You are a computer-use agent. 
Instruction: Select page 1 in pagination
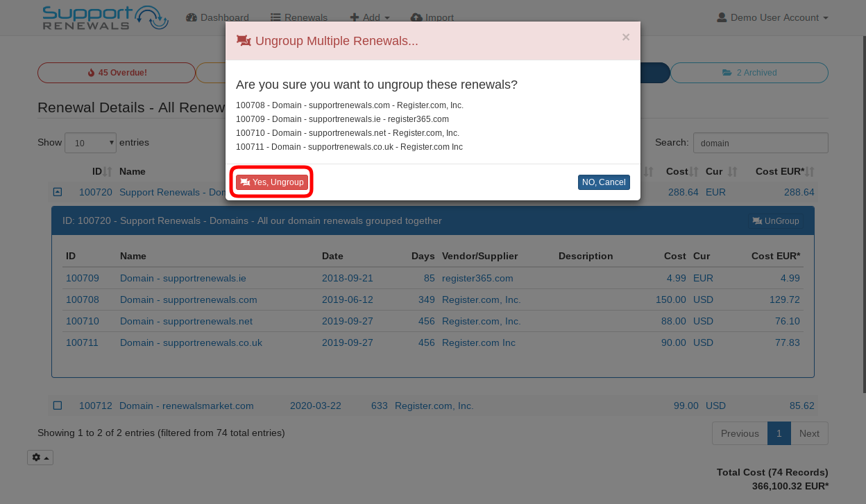coord(779,433)
